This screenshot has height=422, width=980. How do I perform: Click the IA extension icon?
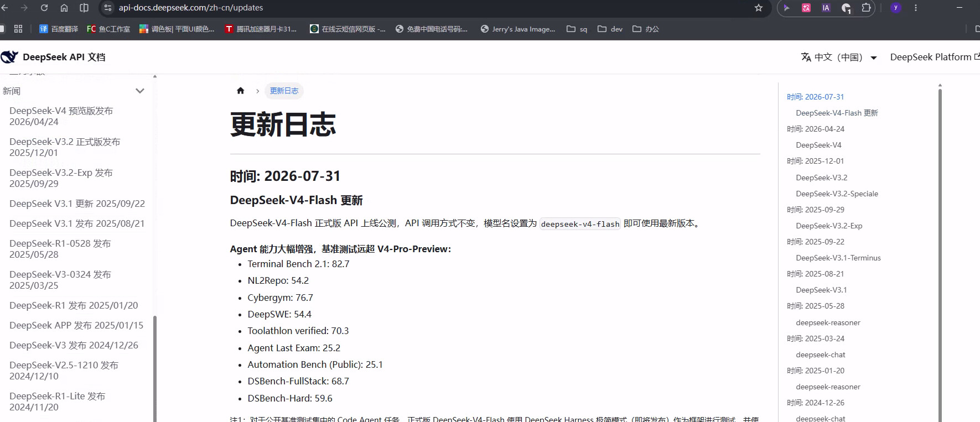click(826, 8)
